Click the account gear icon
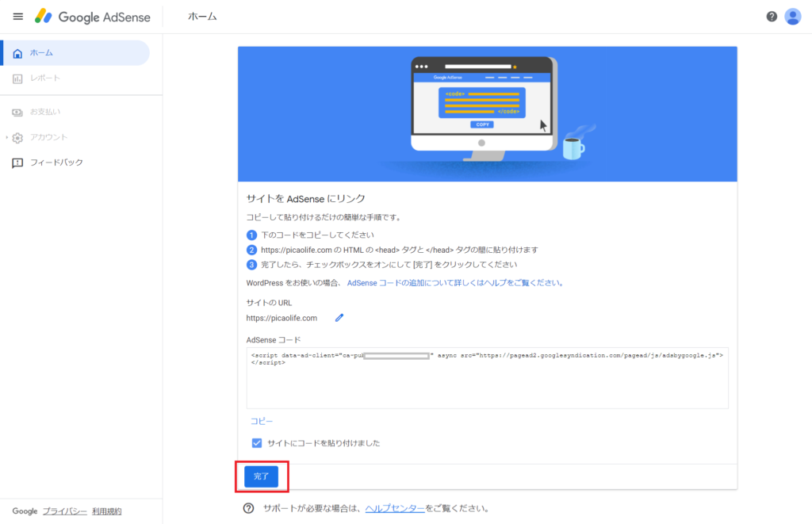Screen dimensions: 812x524 pyautogui.click(x=17, y=138)
